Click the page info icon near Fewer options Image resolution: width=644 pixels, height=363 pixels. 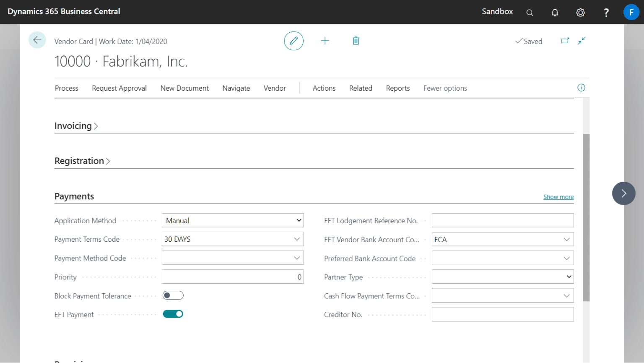[581, 88]
